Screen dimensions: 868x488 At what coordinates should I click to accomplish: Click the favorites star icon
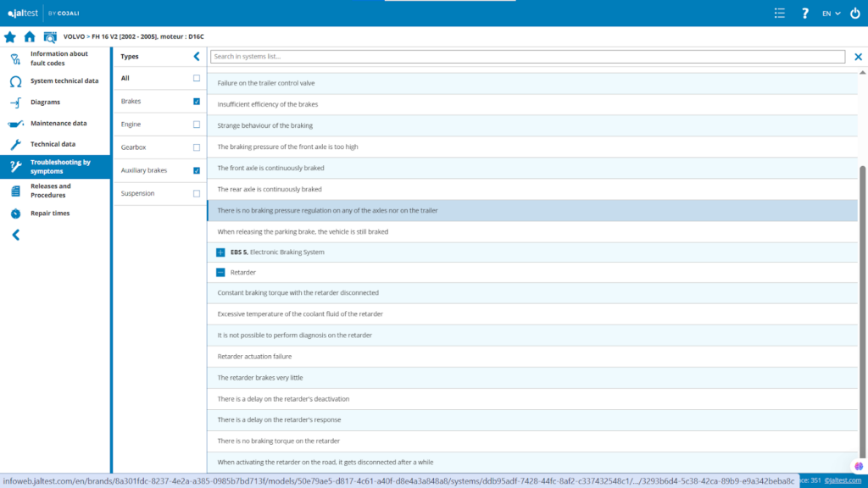pos(10,37)
